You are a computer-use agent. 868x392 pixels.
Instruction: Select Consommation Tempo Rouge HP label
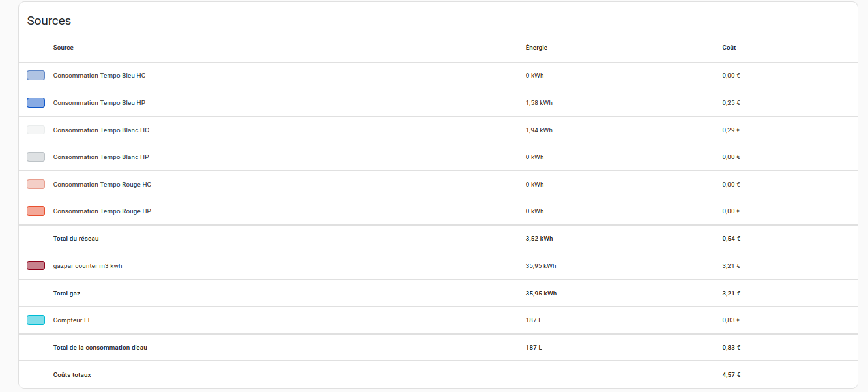coord(102,211)
